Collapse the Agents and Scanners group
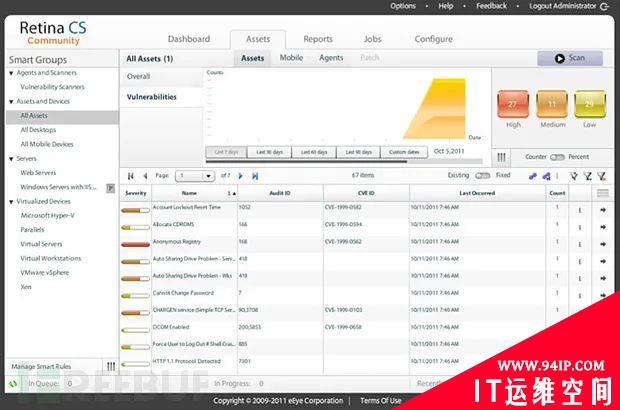The height and width of the screenshot is (410, 620). 11,73
